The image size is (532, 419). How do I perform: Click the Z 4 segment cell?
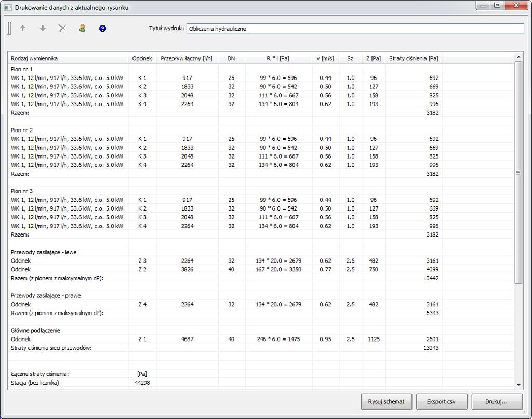142,304
